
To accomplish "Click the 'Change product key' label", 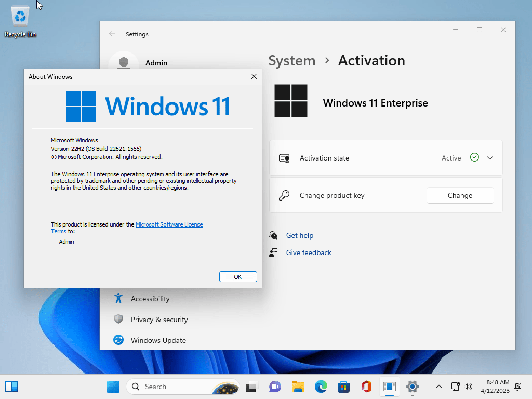I will point(332,195).
